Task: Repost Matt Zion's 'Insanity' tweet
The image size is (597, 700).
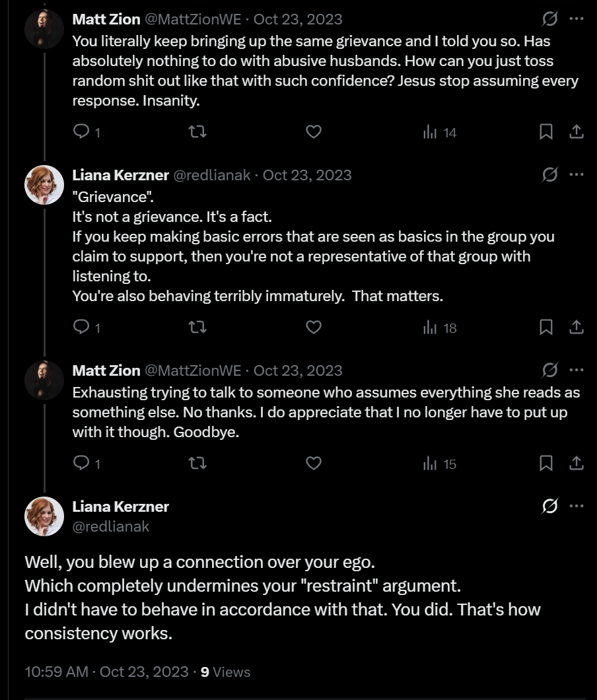Action: tap(197, 131)
